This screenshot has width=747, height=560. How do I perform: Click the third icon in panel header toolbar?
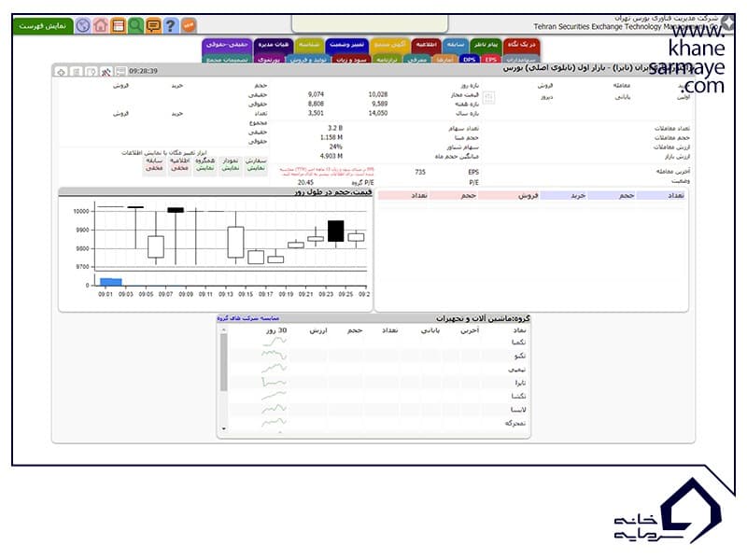coord(91,72)
